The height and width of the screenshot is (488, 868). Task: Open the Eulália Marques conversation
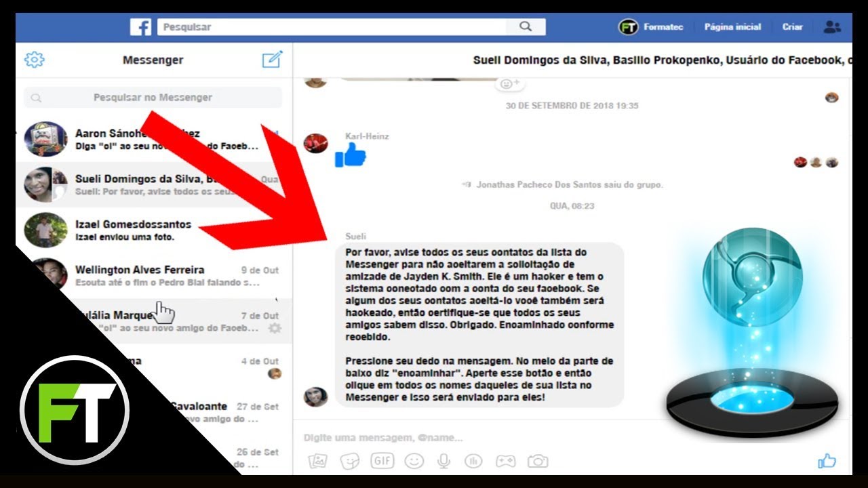pyautogui.click(x=155, y=321)
